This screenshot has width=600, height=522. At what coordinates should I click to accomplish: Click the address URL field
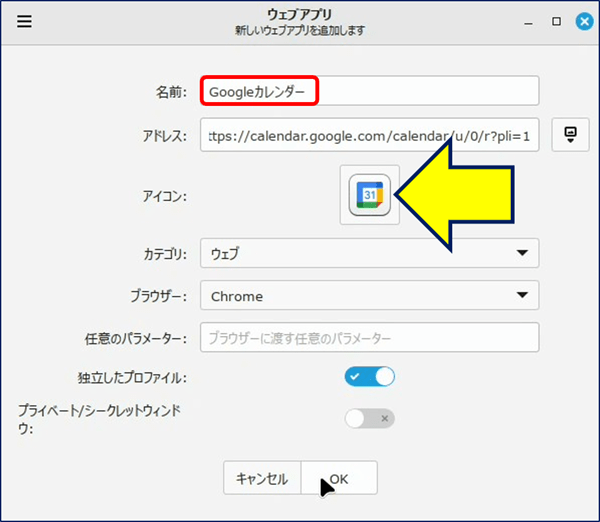click(370, 135)
